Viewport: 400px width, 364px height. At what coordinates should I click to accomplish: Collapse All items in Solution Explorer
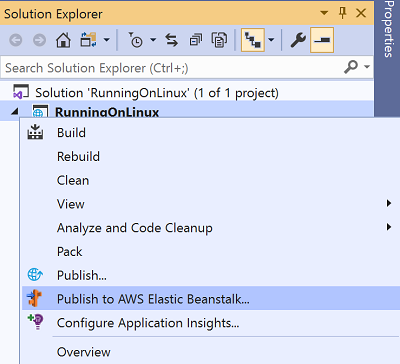point(196,40)
